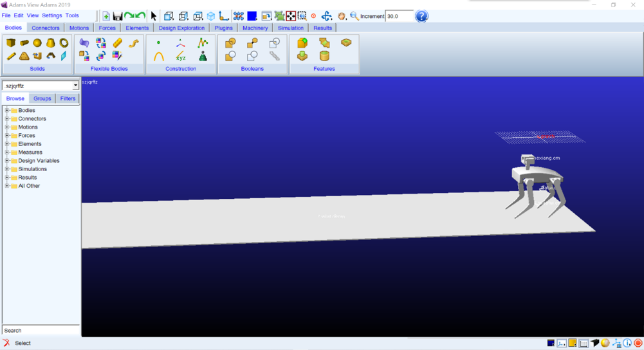Image resolution: width=644 pixels, height=350 pixels.
Task: Toggle shaded render sphere icon
Action: pos(605,344)
